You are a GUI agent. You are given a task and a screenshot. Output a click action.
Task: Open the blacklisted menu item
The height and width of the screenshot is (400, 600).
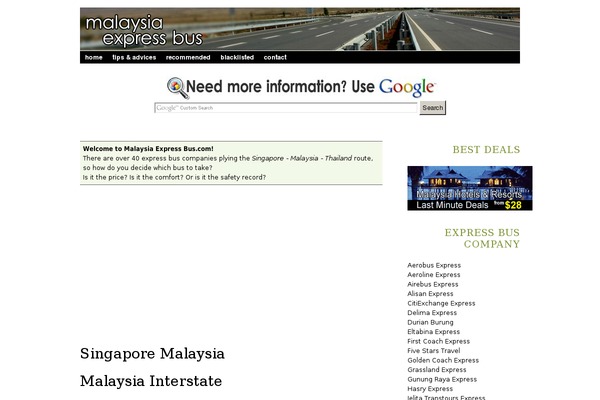pos(237,57)
